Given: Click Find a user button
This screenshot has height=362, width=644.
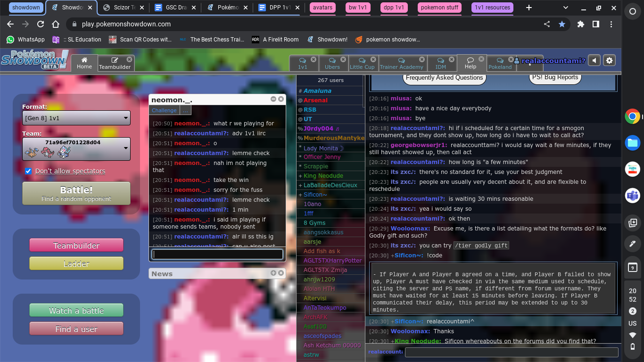Looking at the screenshot, I should [76, 329].
